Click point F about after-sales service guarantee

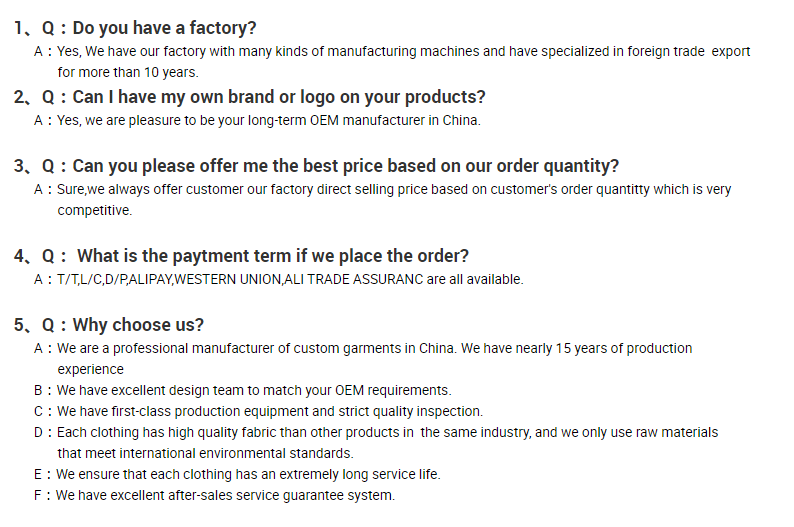click(225, 495)
